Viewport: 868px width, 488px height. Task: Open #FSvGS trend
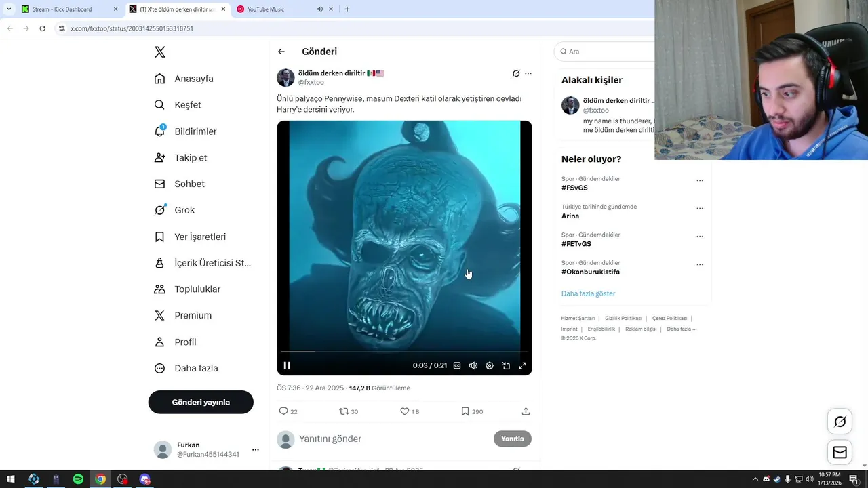(574, 188)
